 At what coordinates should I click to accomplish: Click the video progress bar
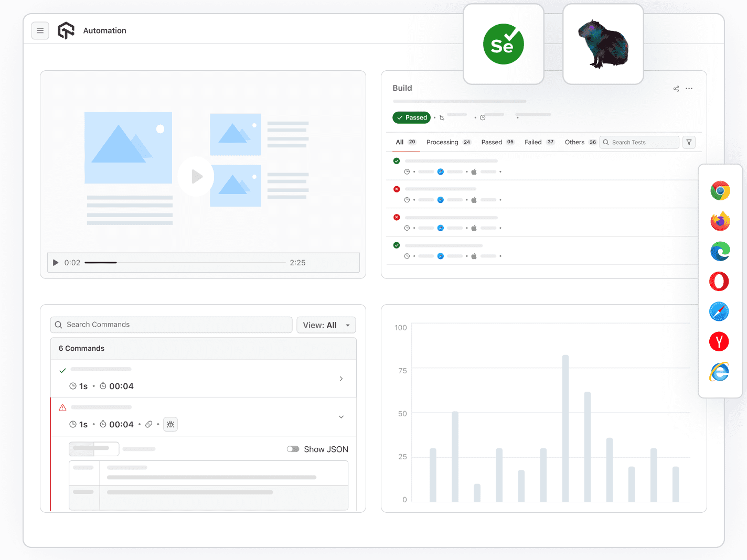pyautogui.click(x=184, y=262)
